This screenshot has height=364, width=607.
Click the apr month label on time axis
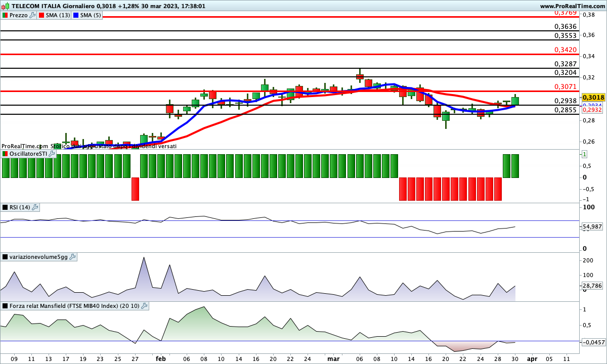[x=532, y=358]
